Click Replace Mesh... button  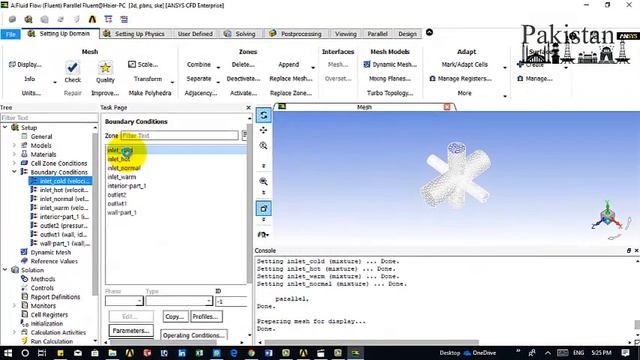[291, 79]
